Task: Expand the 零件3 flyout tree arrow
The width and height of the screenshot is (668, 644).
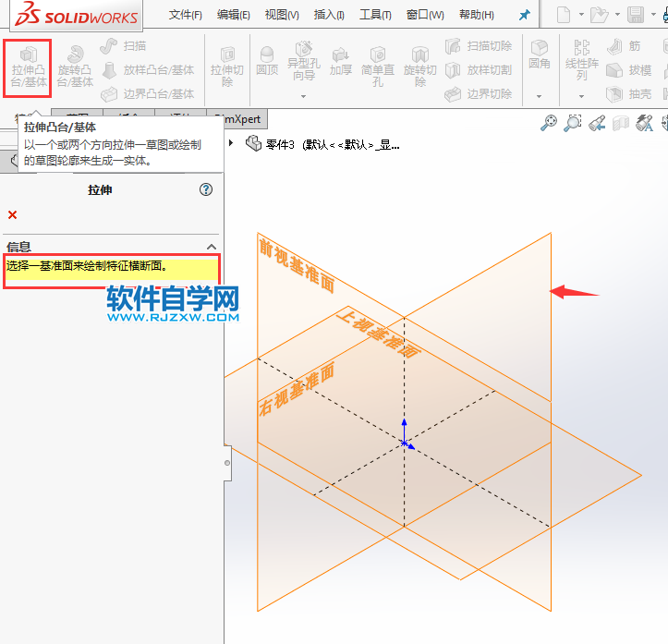Action: (x=231, y=143)
